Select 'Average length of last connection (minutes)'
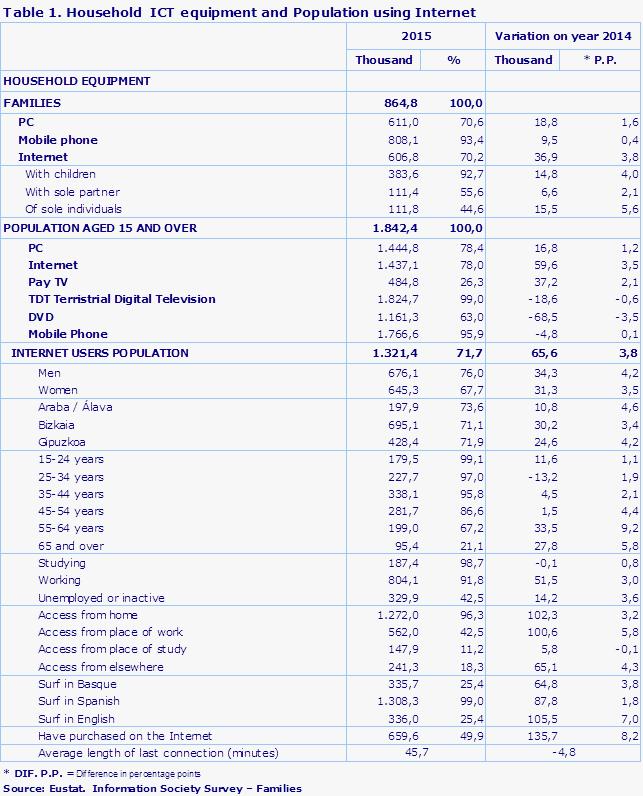 click(158, 753)
